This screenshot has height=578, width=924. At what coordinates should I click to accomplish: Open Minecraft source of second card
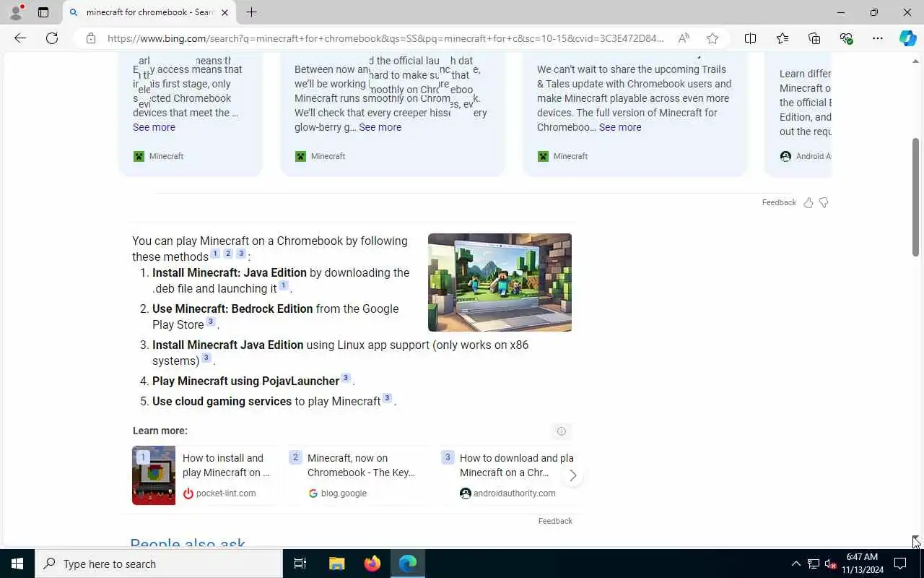point(320,156)
